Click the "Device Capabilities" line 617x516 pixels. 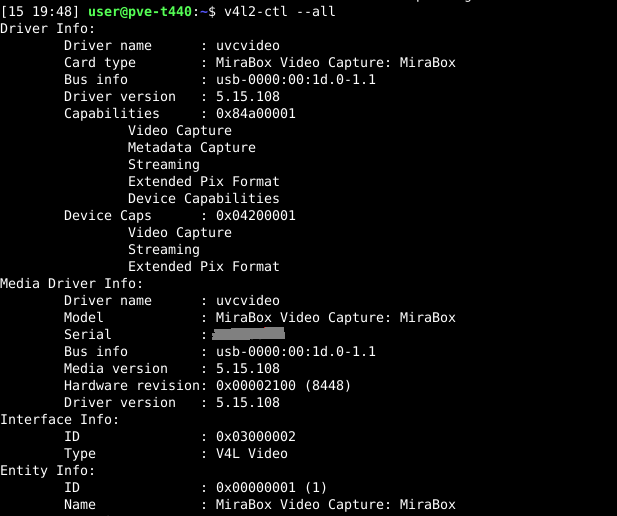coord(203,198)
